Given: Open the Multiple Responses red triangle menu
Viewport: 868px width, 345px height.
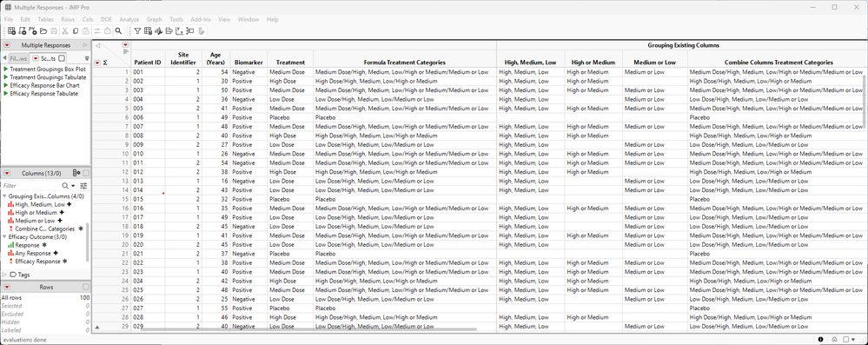Looking at the screenshot, I should coord(7,45).
